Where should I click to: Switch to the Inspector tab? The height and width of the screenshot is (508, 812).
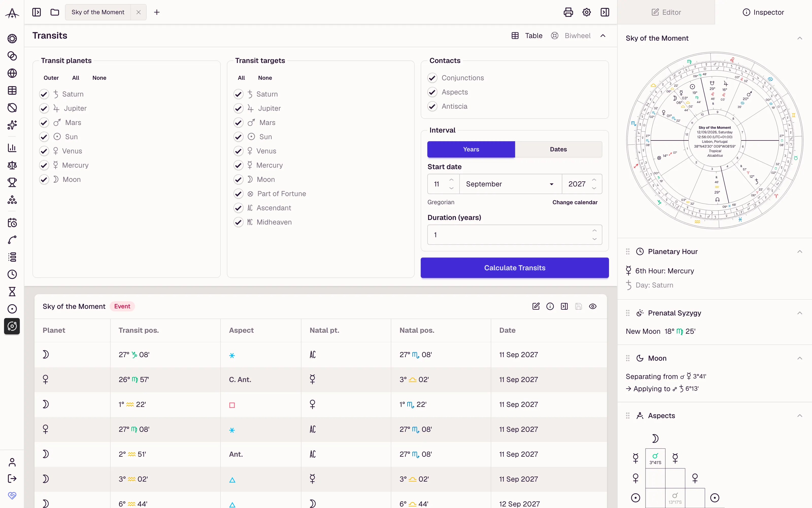[763, 12]
